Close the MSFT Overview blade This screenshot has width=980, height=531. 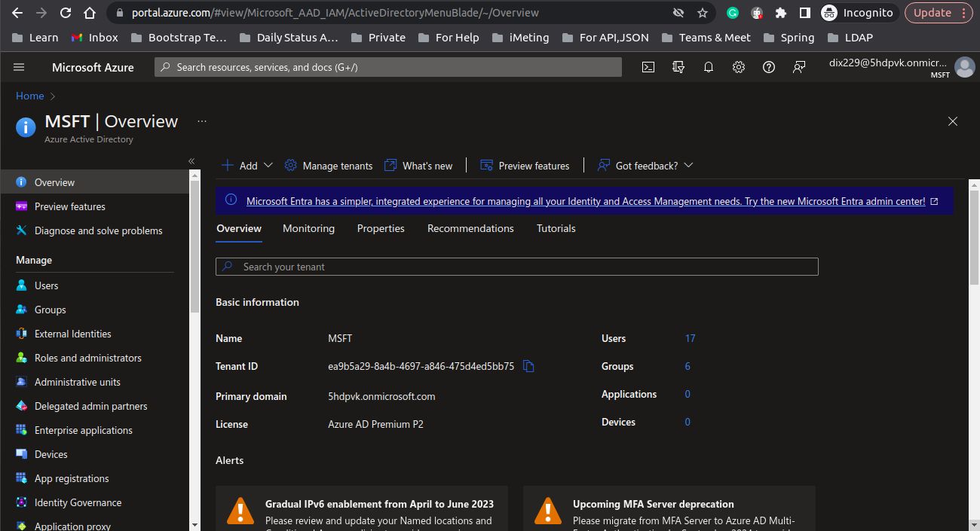pyautogui.click(x=953, y=121)
